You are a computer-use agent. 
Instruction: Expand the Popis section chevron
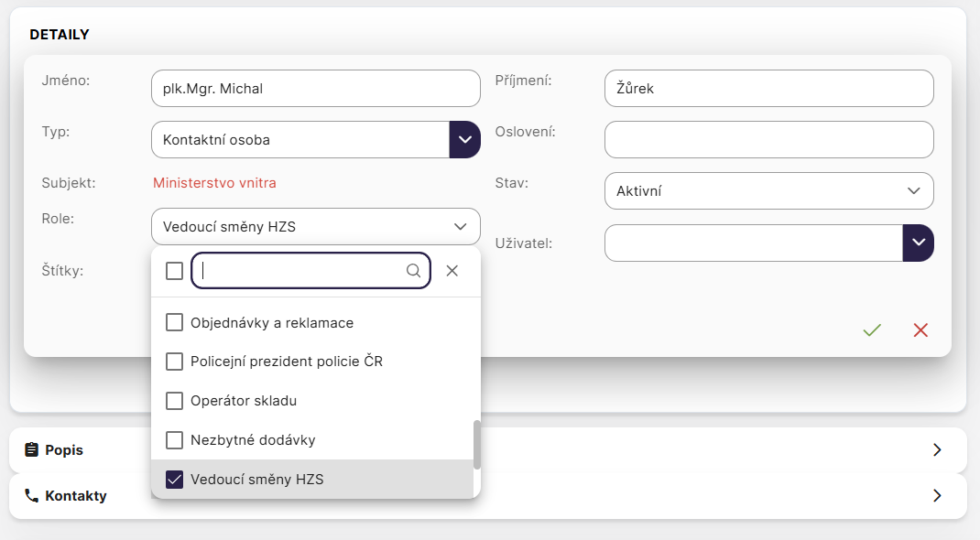[936, 450]
